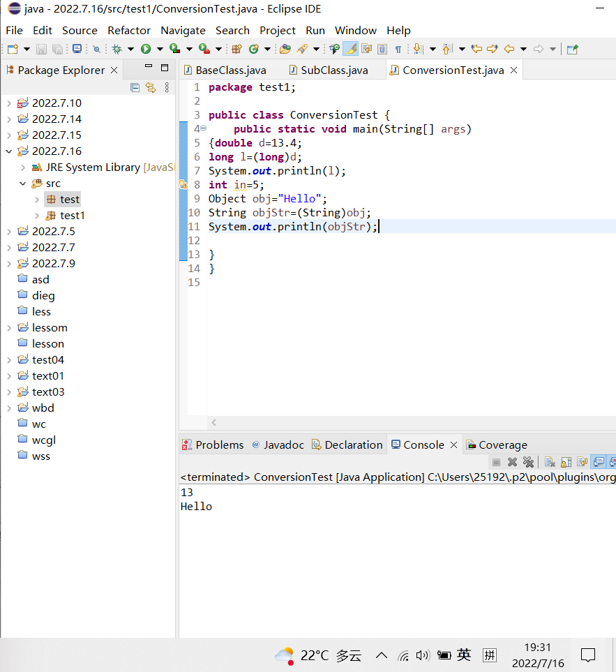
Task: Toggle Mark Occurrences highlighter in toolbar
Action: coord(350,49)
